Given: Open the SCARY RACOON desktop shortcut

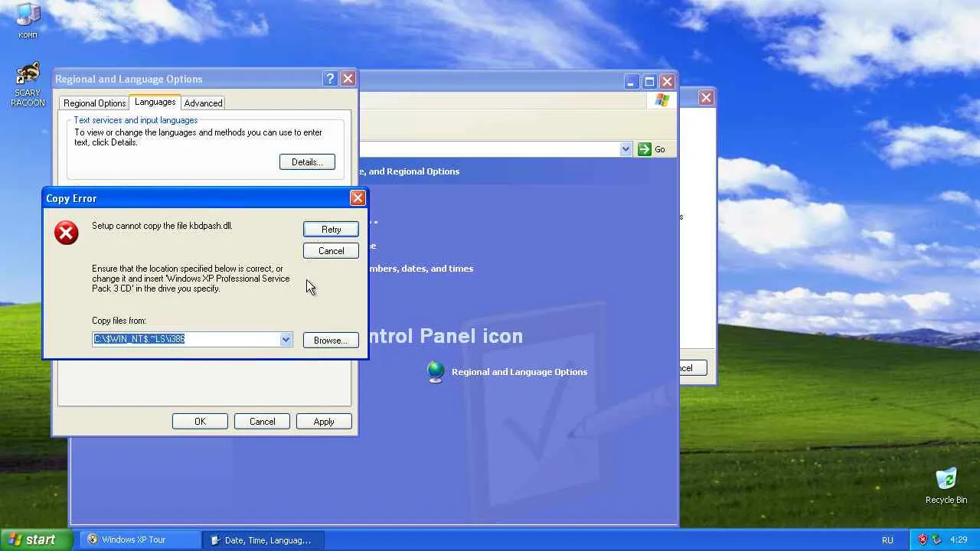Looking at the screenshot, I should (28, 85).
